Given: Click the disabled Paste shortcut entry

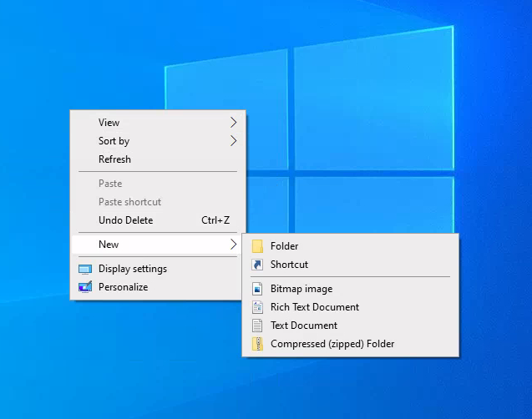Looking at the screenshot, I should (129, 202).
